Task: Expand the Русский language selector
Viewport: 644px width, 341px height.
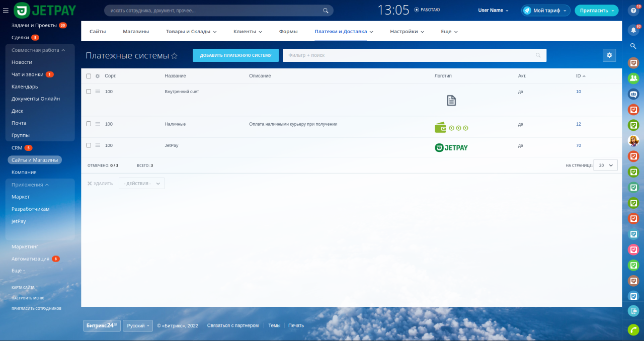Action: pos(138,326)
